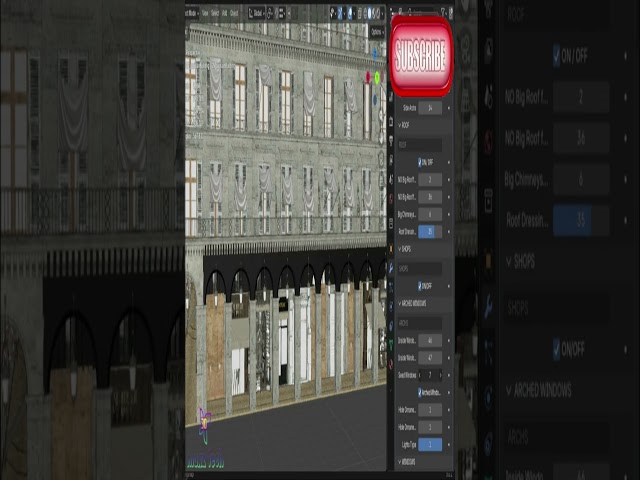Open the Particles properties tab
Screen dimensions: 640x480
click(391, 287)
